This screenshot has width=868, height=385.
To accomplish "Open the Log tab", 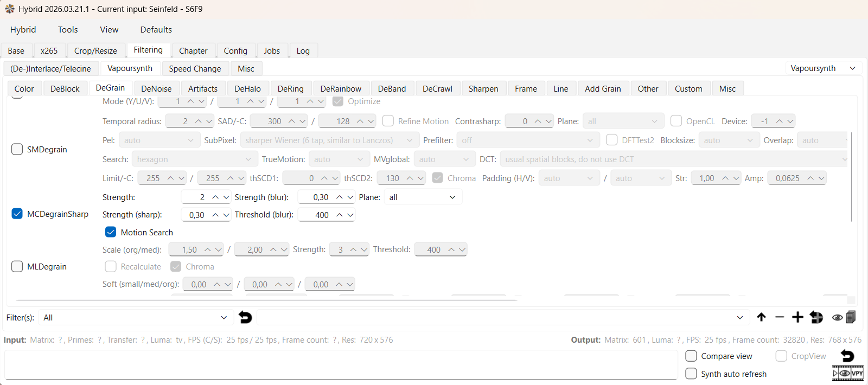I will point(303,50).
